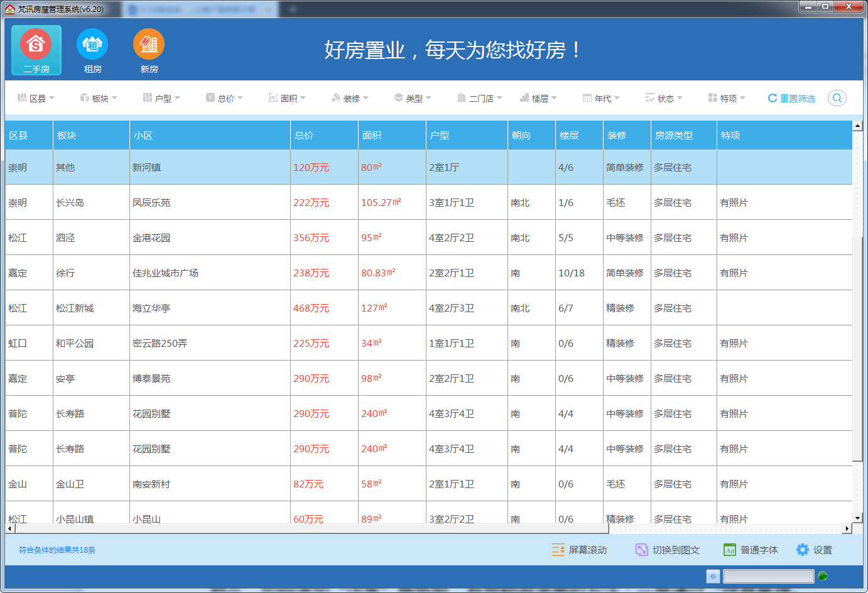Click the green status indicator circle
The width and height of the screenshot is (868, 593).
click(x=823, y=576)
